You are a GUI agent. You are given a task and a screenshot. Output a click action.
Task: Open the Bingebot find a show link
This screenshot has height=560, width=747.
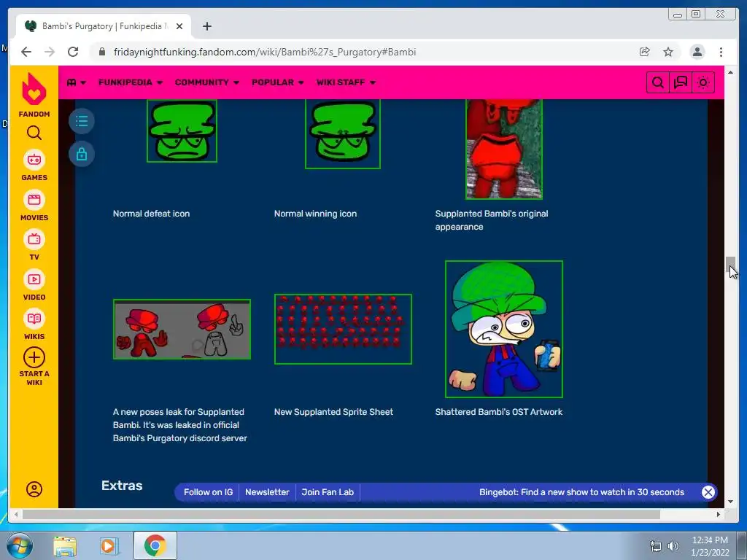coord(581,492)
